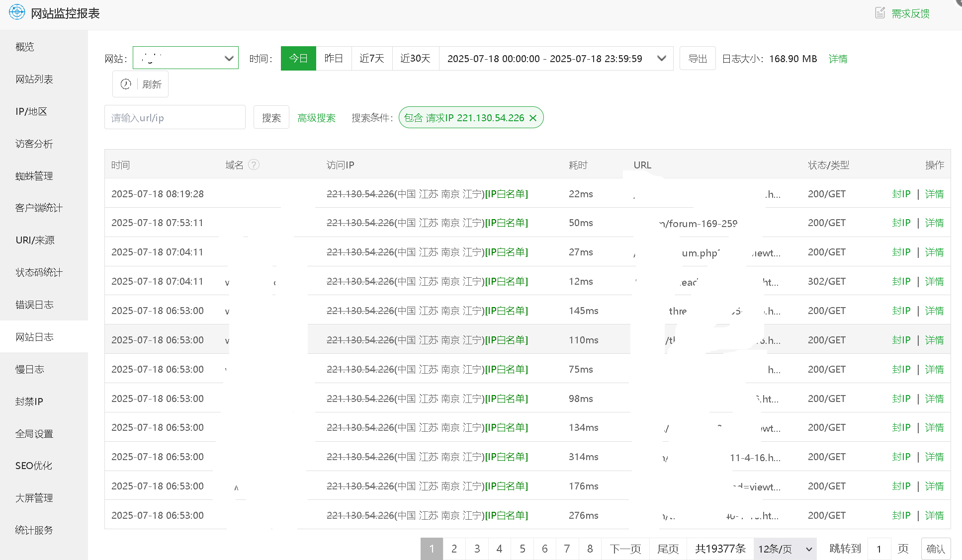962x560 pixels.
Task: Click the domain name help question icon
Action: pos(254,164)
